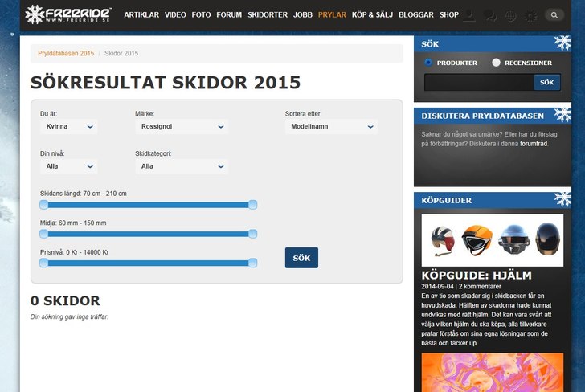Open the chat bubbles icon in header
This screenshot has height=392, width=585.
(490, 14)
